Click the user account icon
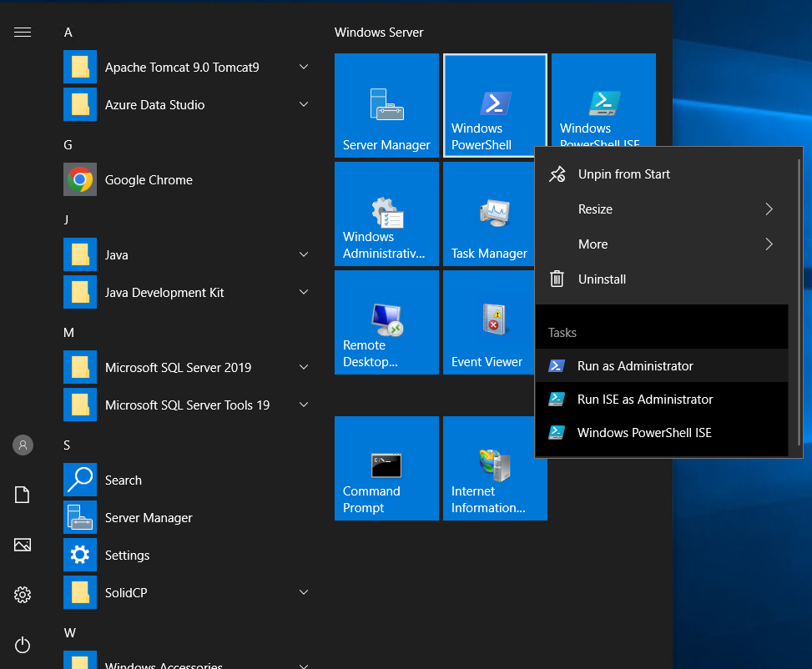This screenshot has width=812, height=669. point(23,445)
